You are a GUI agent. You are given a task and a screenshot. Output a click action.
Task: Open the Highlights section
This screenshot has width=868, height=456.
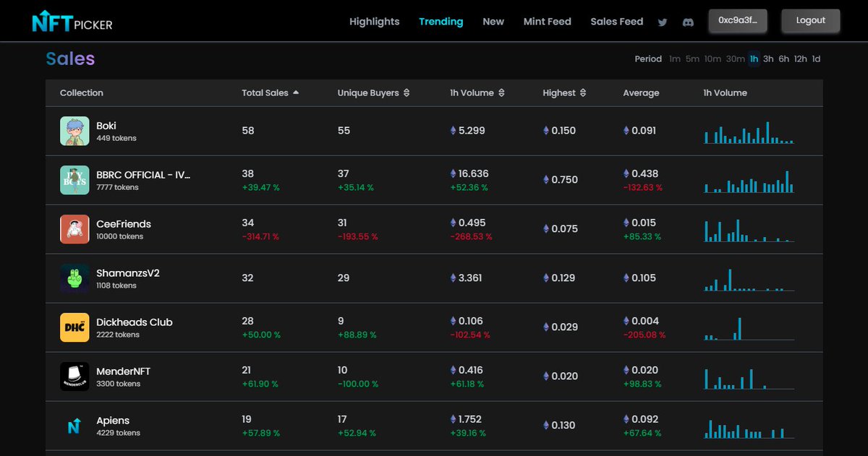pyautogui.click(x=374, y=22)
